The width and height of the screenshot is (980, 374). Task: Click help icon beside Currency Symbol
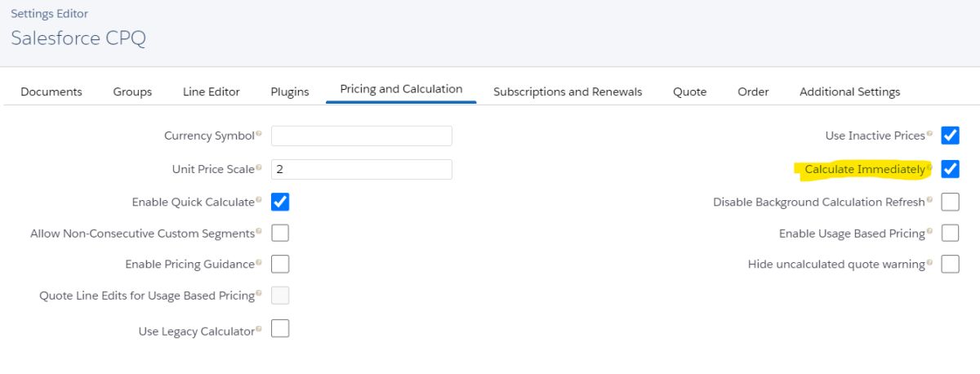click(259, 134)
